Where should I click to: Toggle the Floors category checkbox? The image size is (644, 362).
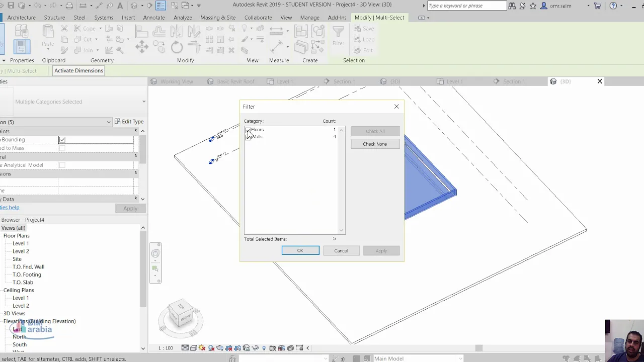pyautogui.click(x=248, y=130)
